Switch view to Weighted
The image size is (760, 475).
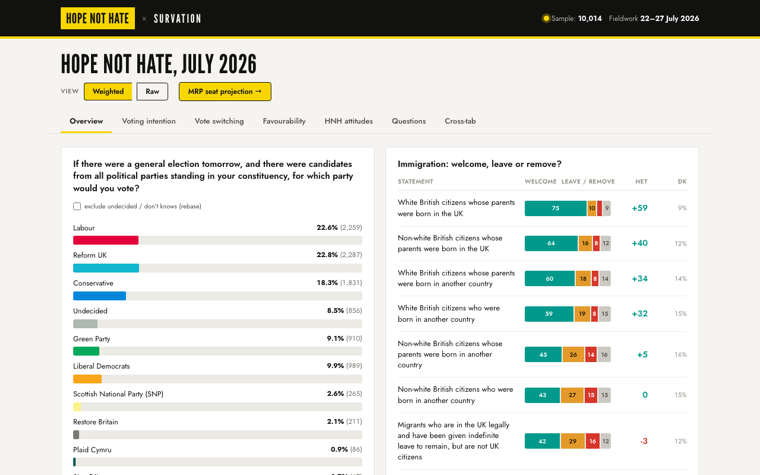point(108,91)
